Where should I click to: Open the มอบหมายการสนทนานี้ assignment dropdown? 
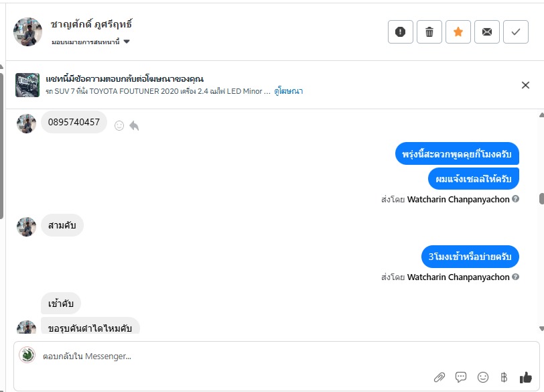[90, 42]
